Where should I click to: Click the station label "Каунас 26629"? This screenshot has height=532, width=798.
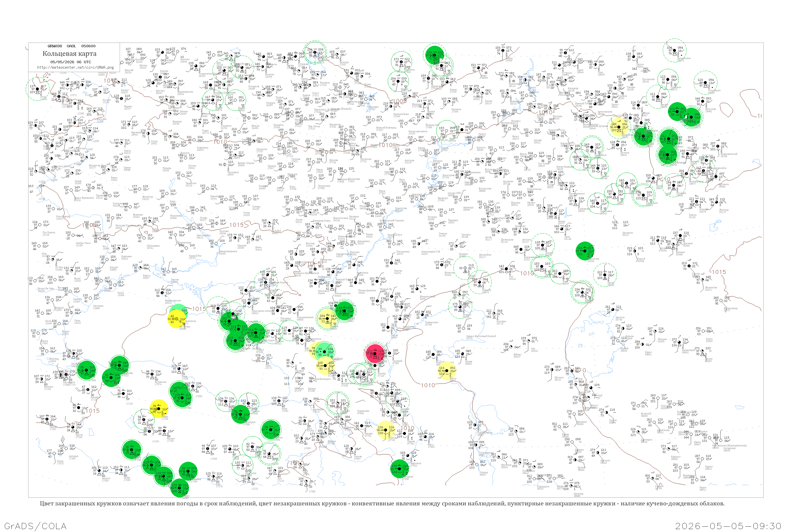[x=125, y=91]
